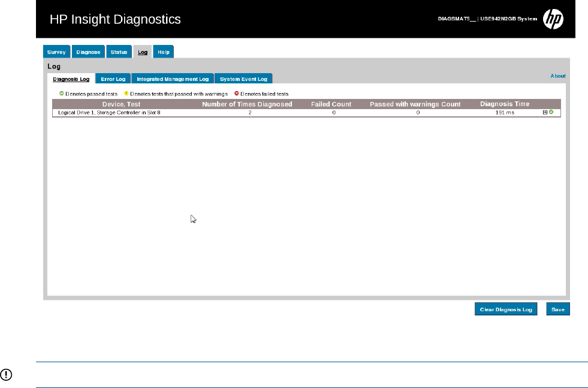Image resolution: width=588 pixels, height=388 pixels.
Task: View the System Event Log tab
Action: 243,79
